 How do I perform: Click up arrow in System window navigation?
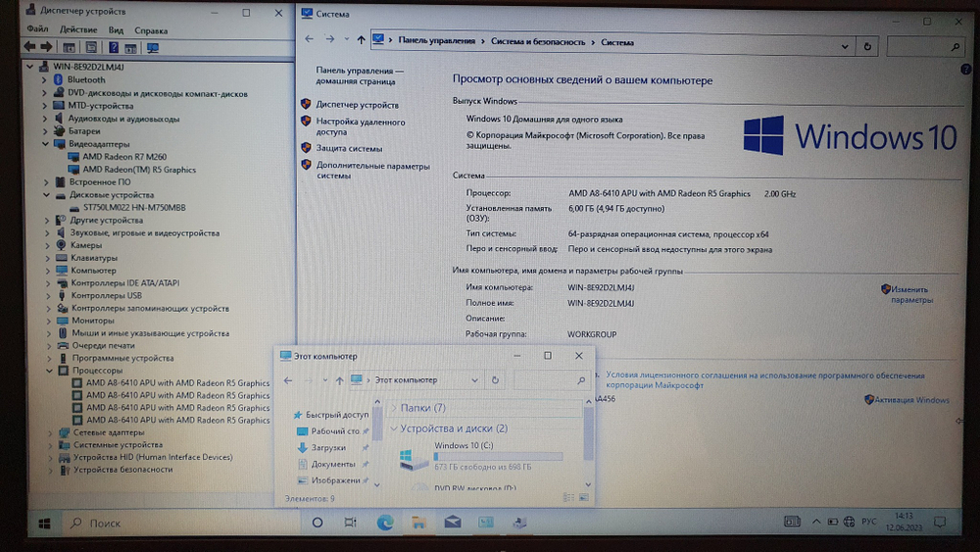coord(361,40)
